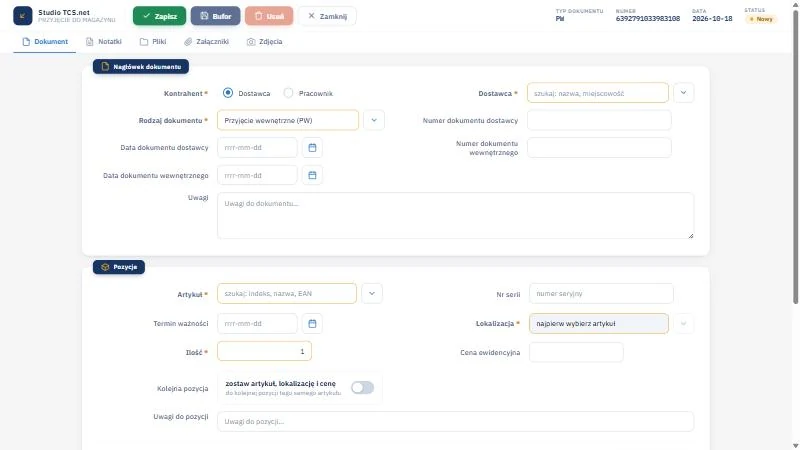The image size is (800, 450).
Task: Select the Dostawca radio option
Action: pos(228,93)
